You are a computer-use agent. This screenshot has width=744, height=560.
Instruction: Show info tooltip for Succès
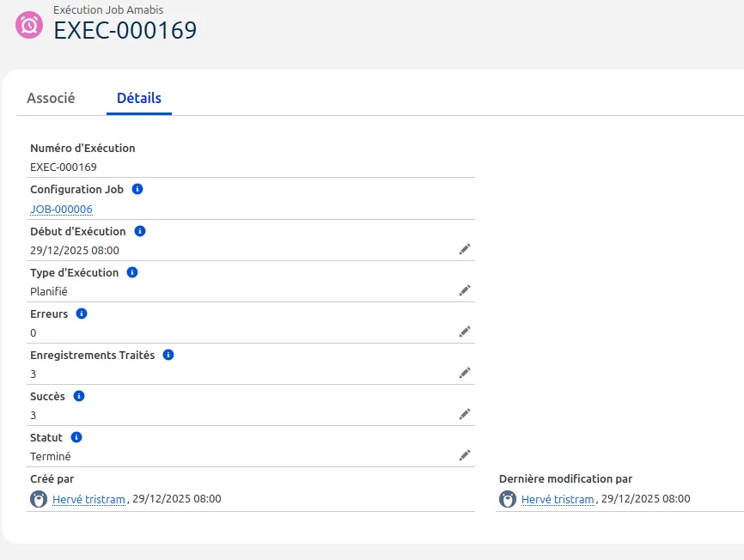79,396
